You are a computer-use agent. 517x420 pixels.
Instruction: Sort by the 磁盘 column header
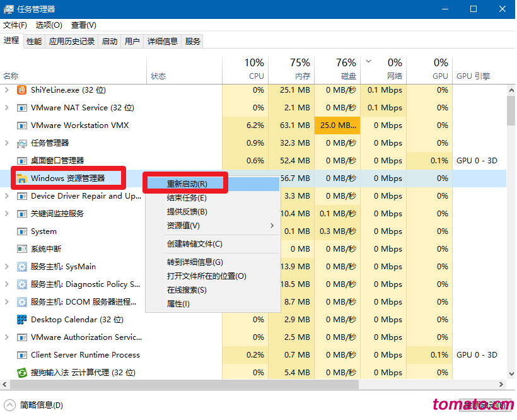coord(338,70)
